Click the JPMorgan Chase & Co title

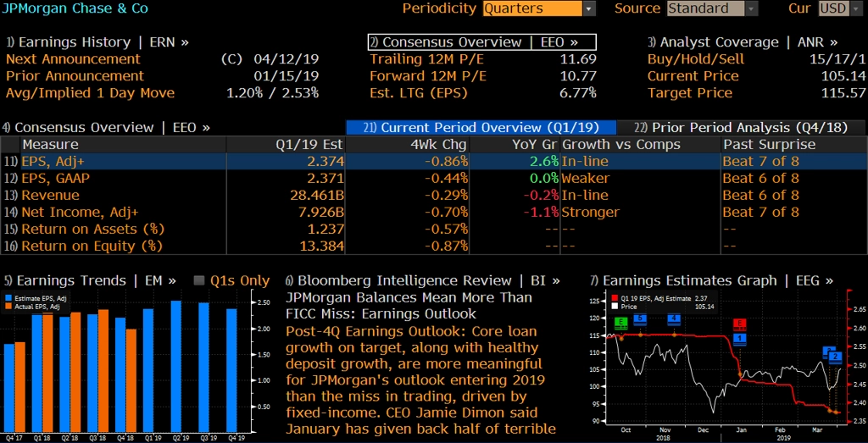pyautogui.click(x=75, y=8)
